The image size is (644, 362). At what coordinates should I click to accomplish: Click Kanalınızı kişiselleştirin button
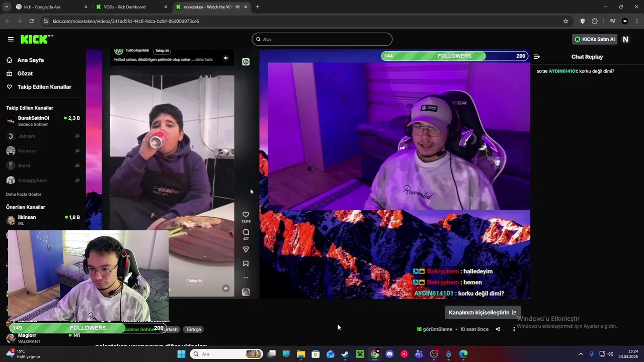[x=482, y=312]
